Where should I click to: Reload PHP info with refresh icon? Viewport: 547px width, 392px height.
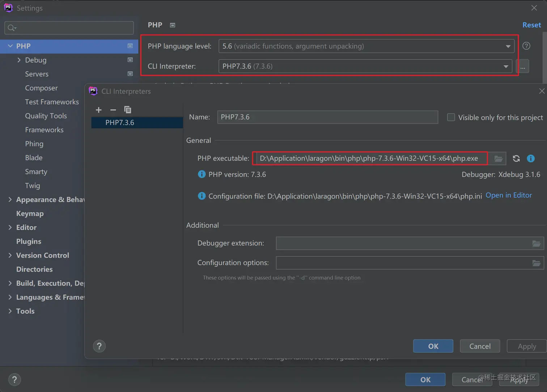point(516,159)
